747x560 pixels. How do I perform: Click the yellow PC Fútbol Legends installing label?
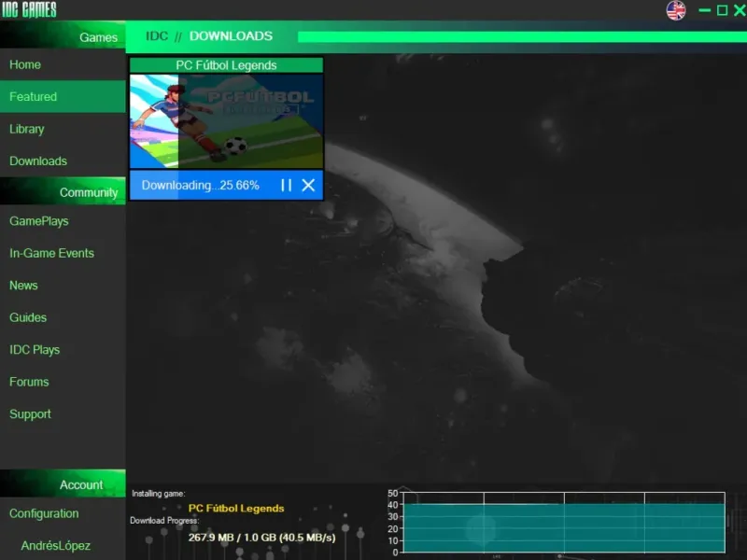[x=236, y=508]
